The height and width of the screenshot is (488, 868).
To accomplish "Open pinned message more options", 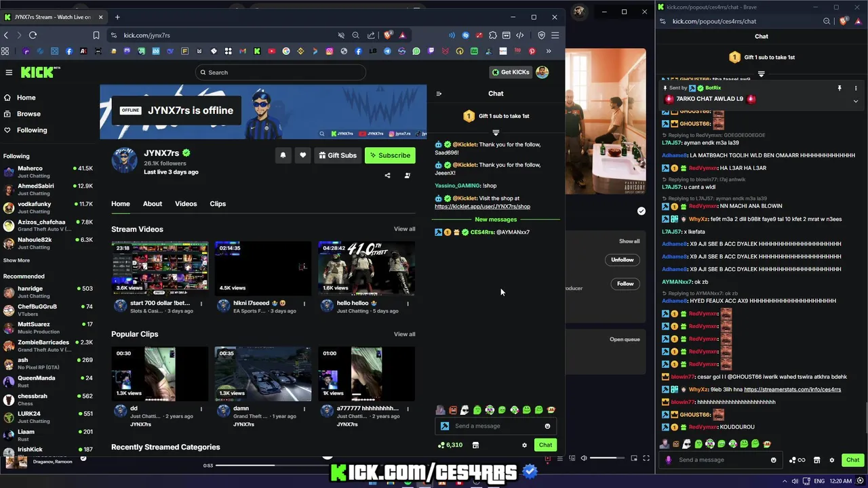I will [856, 88].
